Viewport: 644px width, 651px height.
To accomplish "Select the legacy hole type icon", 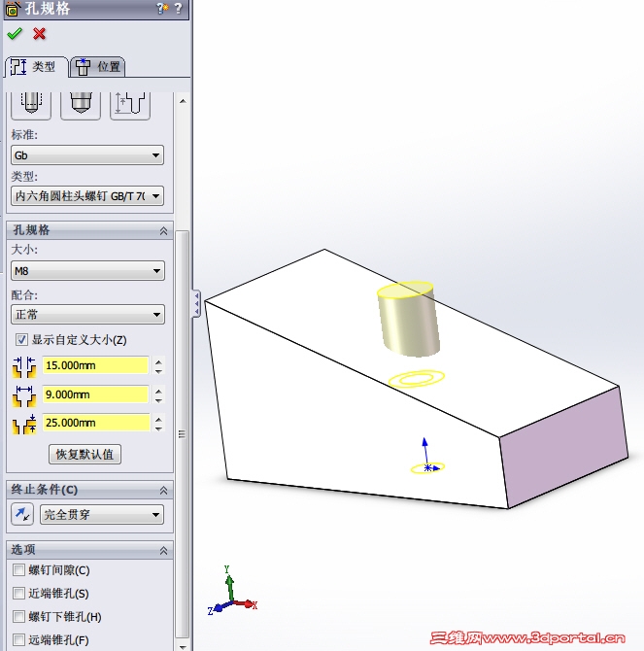I will click(130, 106).
